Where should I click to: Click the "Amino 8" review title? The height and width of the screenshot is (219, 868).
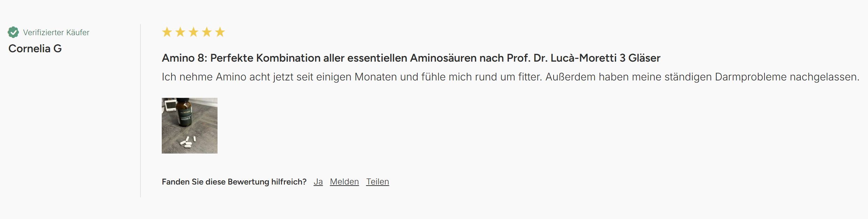184,58
